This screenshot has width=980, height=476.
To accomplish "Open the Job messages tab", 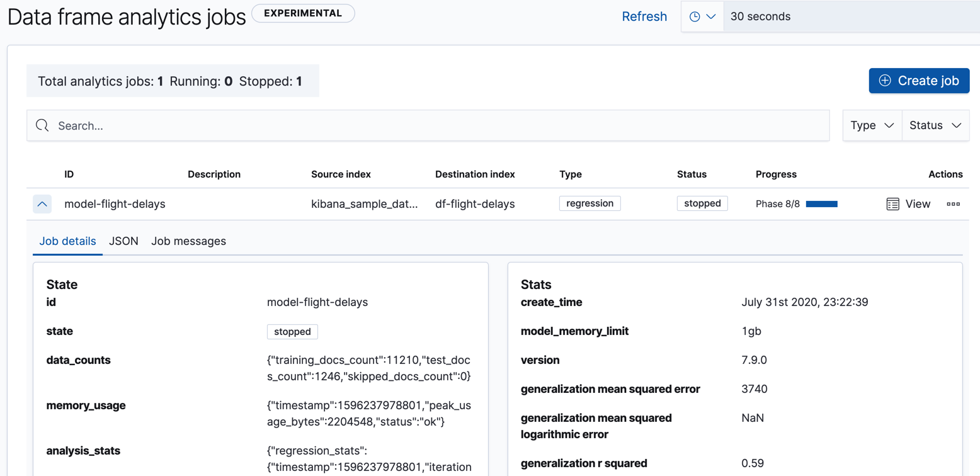I will (x=188, y=241).
